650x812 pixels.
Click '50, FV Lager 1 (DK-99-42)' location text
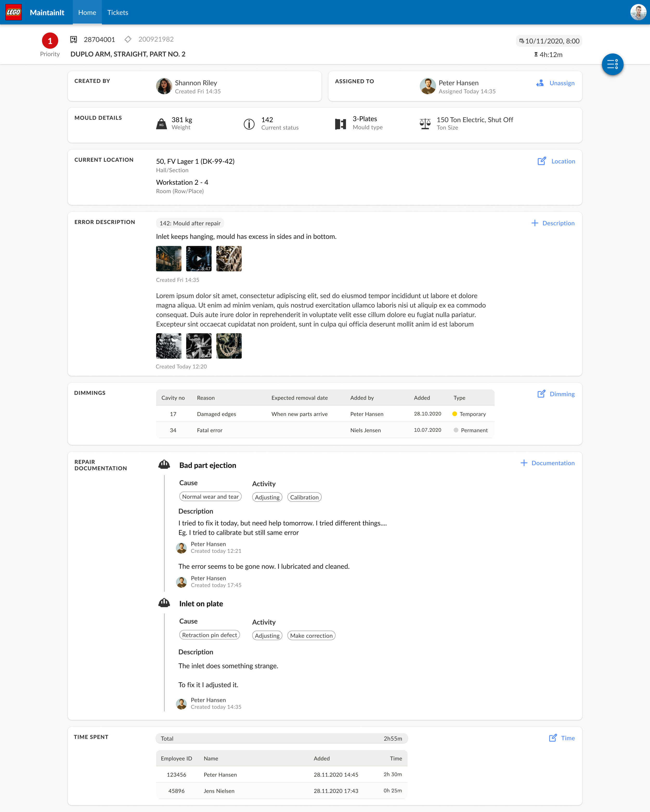click(195, 161)
